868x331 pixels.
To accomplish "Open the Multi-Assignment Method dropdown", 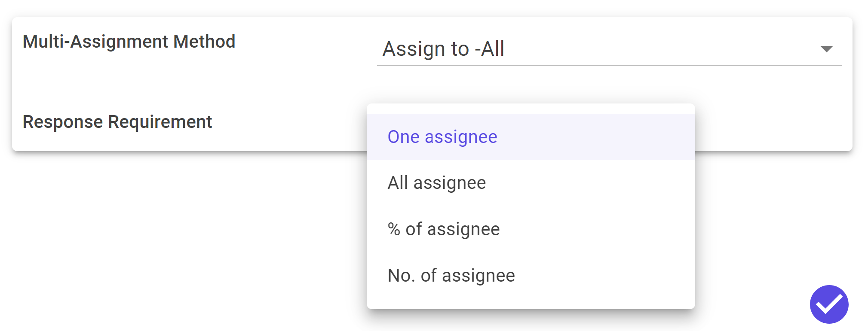I will (x=609, y=49).
